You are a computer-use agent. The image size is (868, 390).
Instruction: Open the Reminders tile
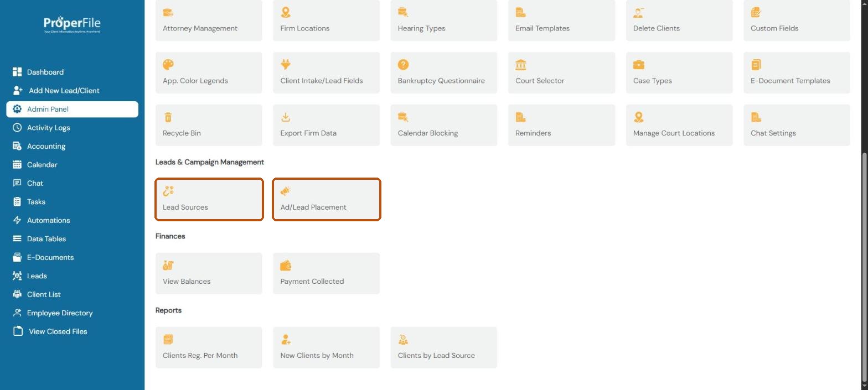(x=561, y=125)
